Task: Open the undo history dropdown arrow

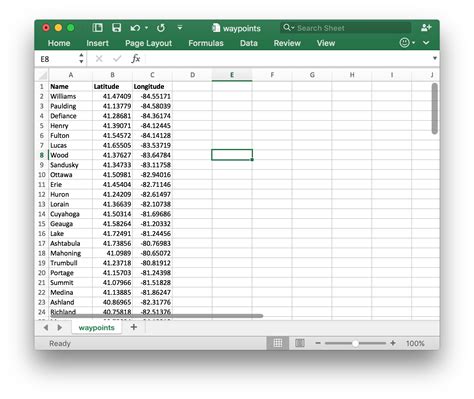Action: coord(146,28)
